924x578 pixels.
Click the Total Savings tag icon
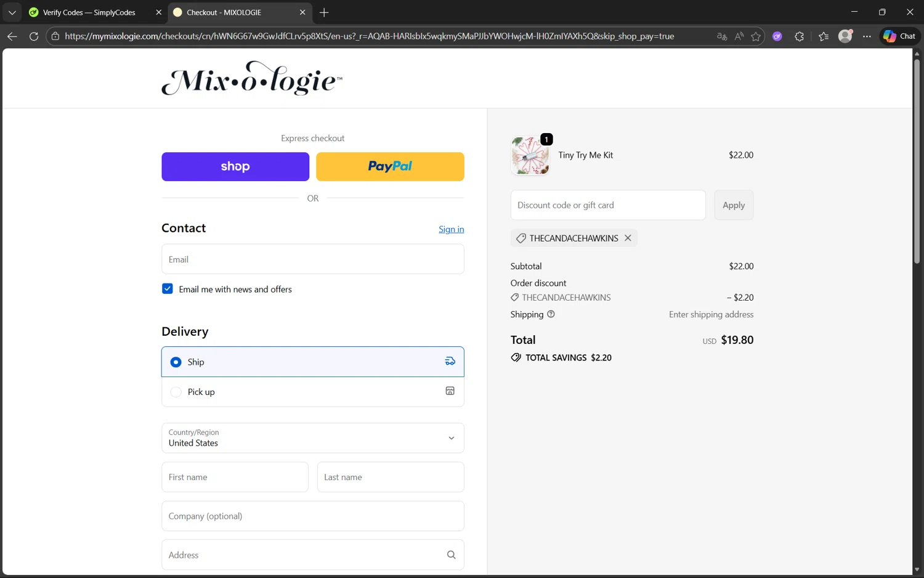(x=516, y=357)
